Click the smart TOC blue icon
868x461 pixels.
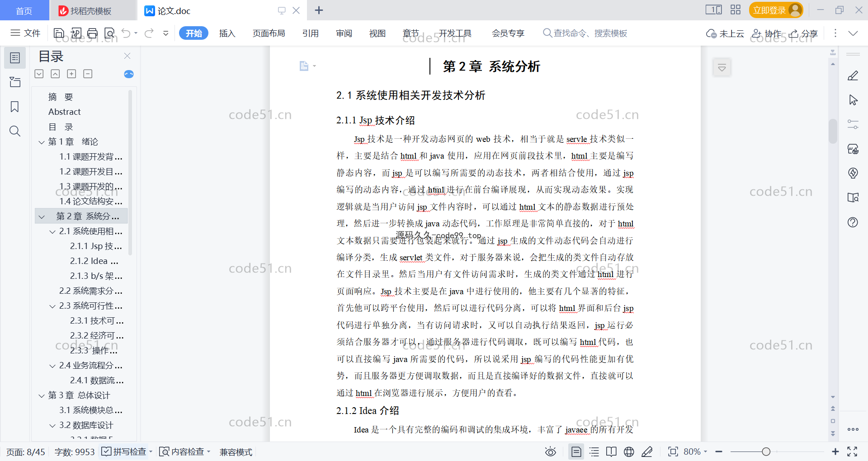click(x=129, y=74)
